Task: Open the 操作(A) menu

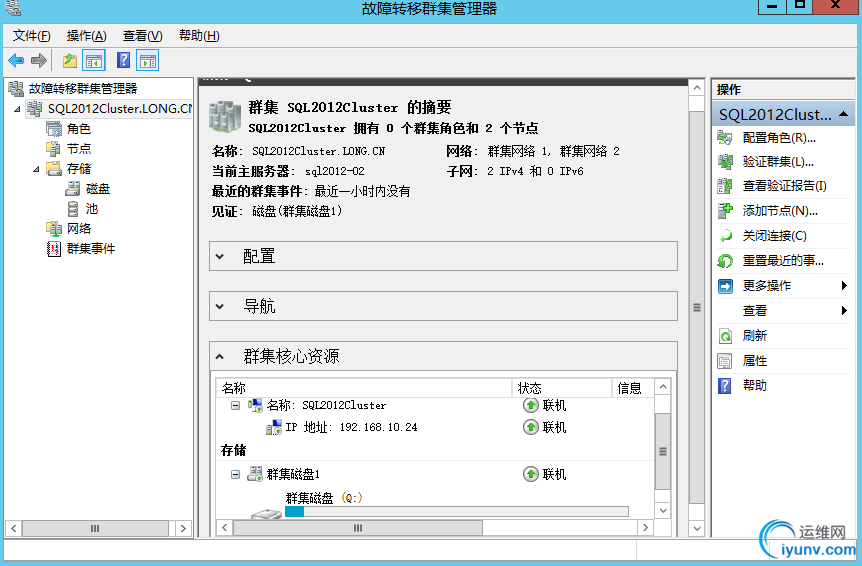Action: point(86,36)
